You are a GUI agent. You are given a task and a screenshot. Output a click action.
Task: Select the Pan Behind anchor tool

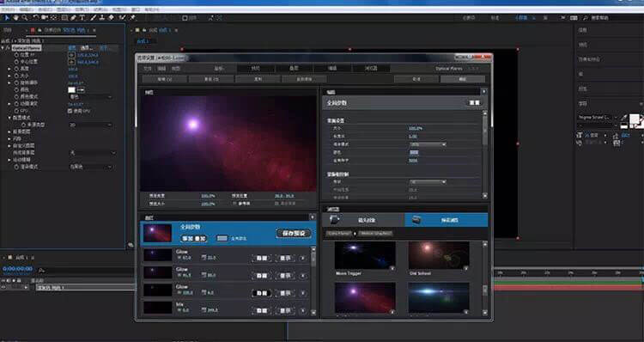pyautogui.click(x=53, y=18)
